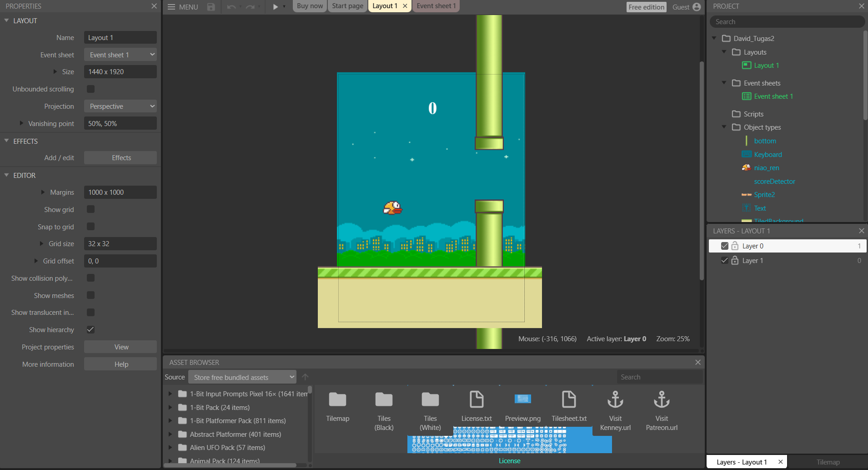The image size is (868, 470).
Task: Click the lock icon on Layer 0
Action: pyautogui.click(x=735, y=246)
